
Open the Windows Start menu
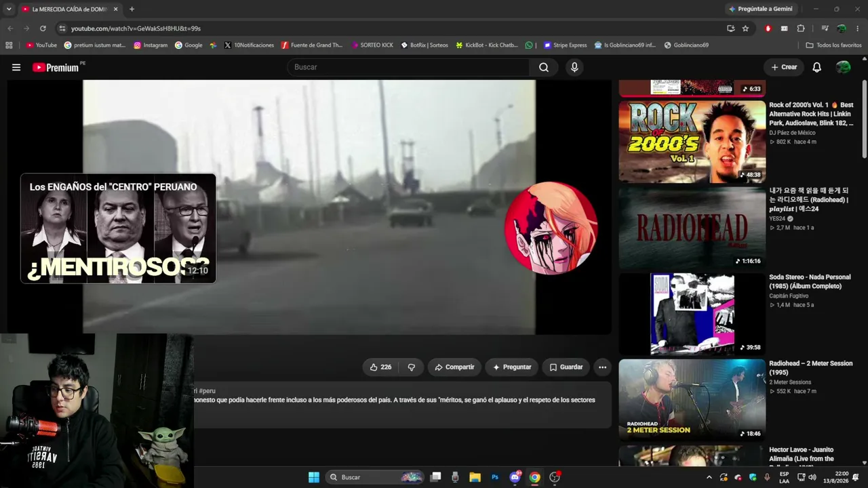pos(314,477)
